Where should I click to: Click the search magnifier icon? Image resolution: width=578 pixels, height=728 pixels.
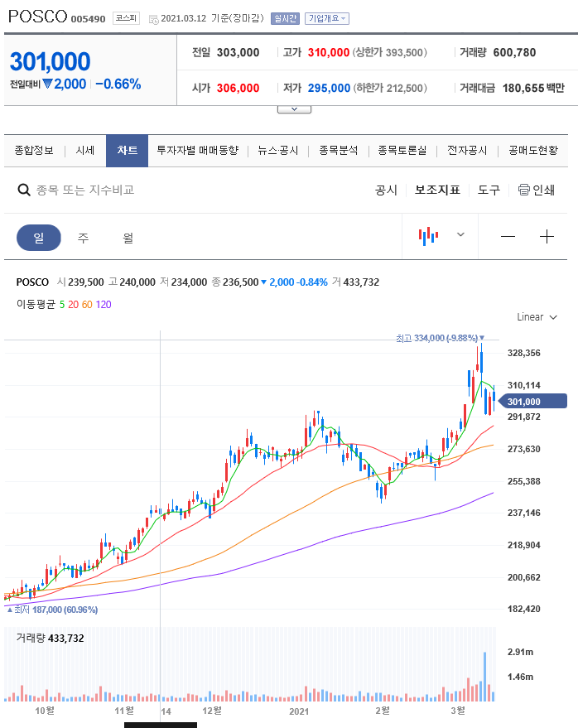tap(24, 190)
